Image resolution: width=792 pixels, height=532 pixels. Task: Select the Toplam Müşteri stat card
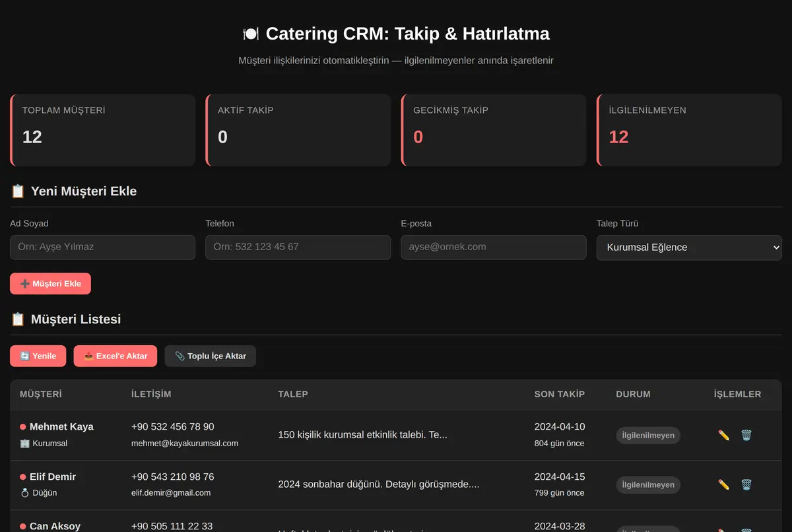102,130
